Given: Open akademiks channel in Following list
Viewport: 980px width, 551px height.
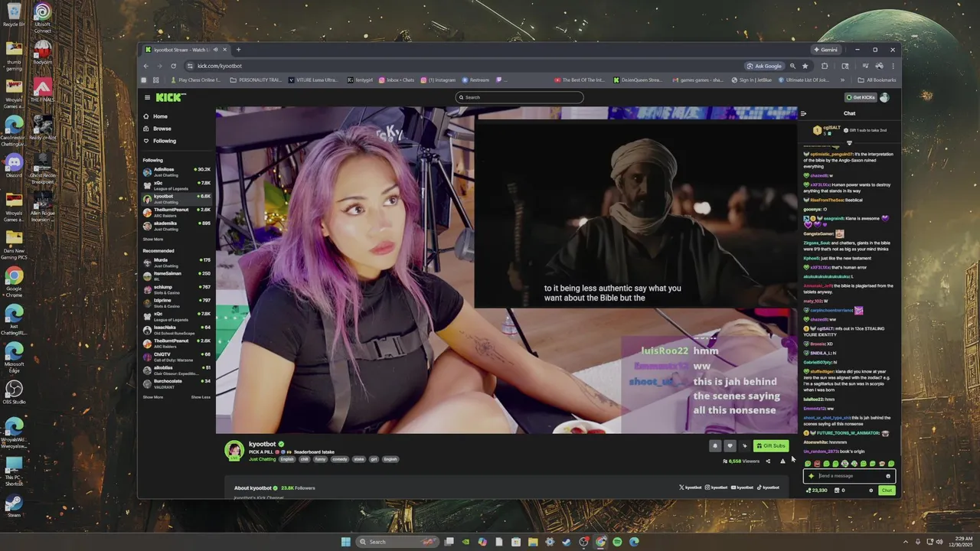Looking at the screenshot, I should point(176,226).
